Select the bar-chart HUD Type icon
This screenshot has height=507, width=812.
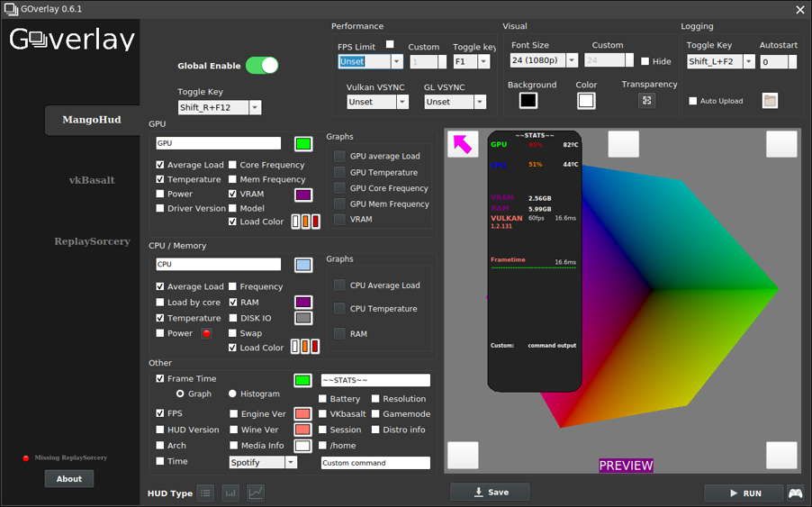pyautogui.click(x=230, y=493)
